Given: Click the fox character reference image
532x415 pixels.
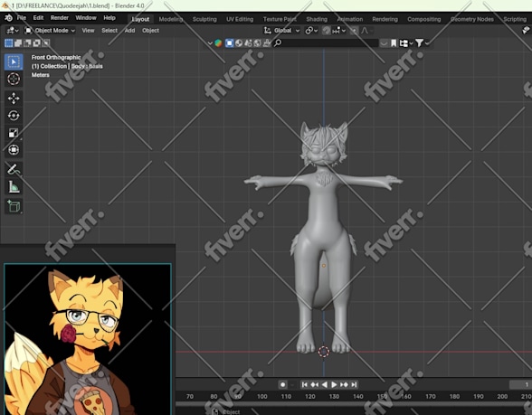Looking at the screenshot, I should [x=87, y=339].
